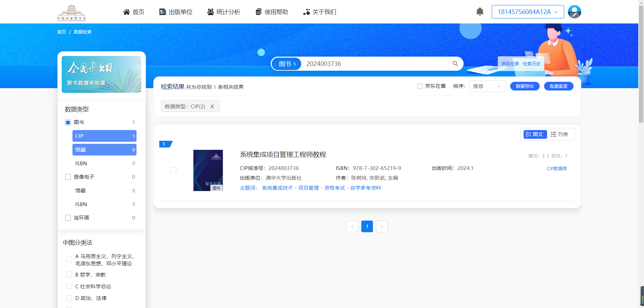Switch to 图文 image-text view
The image size is (644, 308).
535,134
